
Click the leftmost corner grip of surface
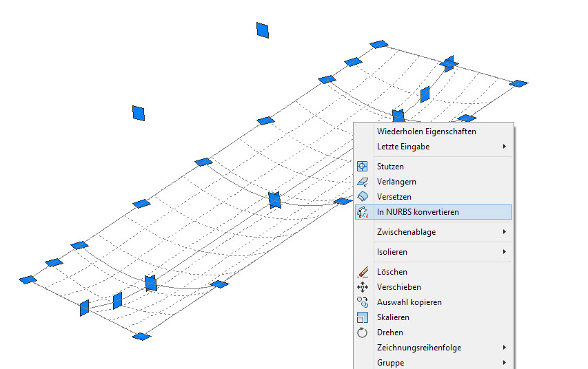pos(28,280)
